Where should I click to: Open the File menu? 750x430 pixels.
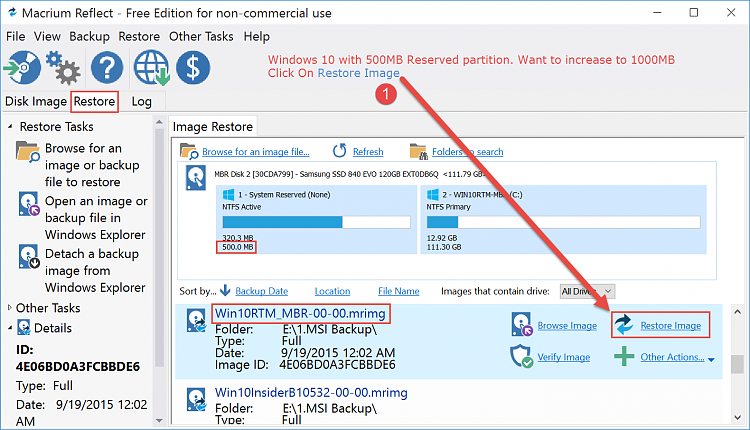15,36
